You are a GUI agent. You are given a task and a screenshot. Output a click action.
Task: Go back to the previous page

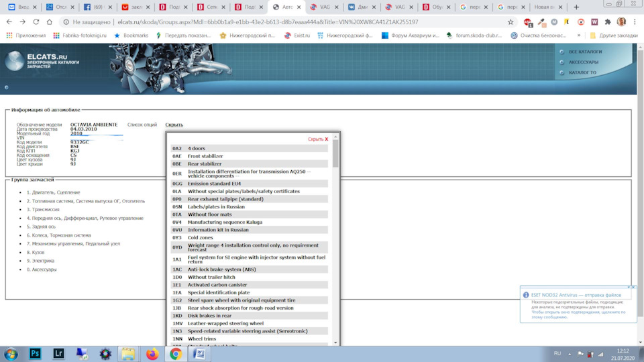coord(9,21)
